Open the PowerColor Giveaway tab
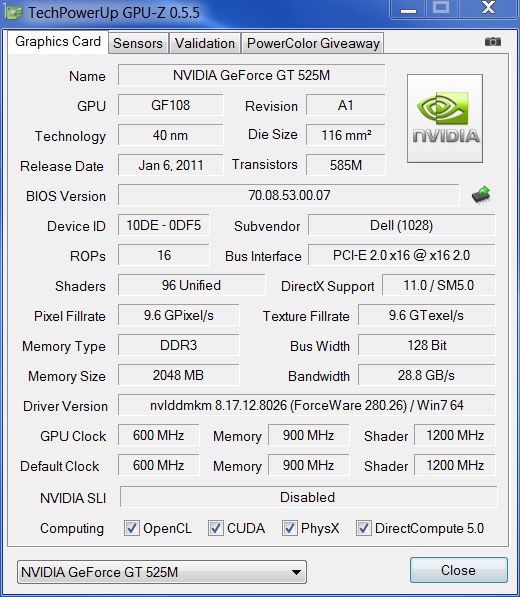520x597 pixels. click(313, 43)
